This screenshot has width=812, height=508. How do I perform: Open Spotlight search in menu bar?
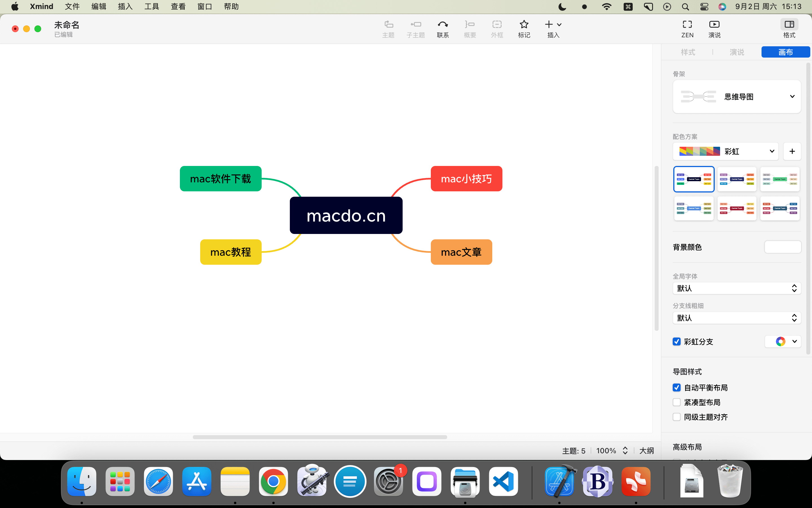click(x=685, y=7)
